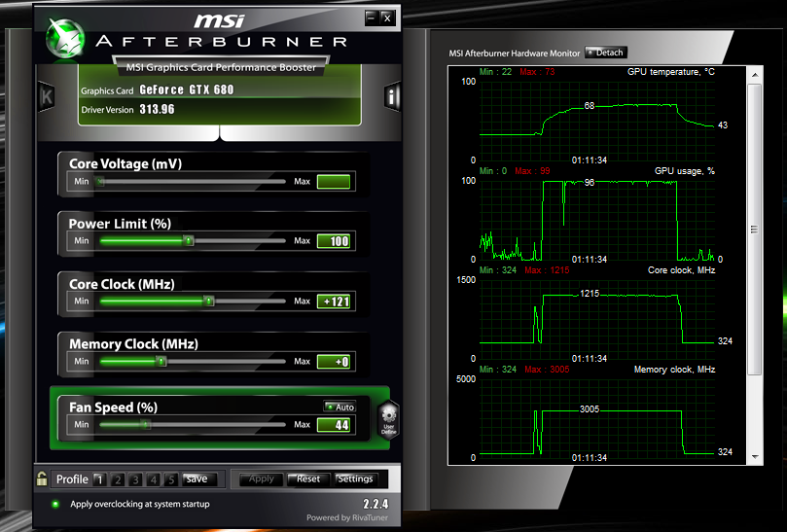The image size is (787, 532).
Task: Click the Power Limit slider handle
Action: point(188,241)
